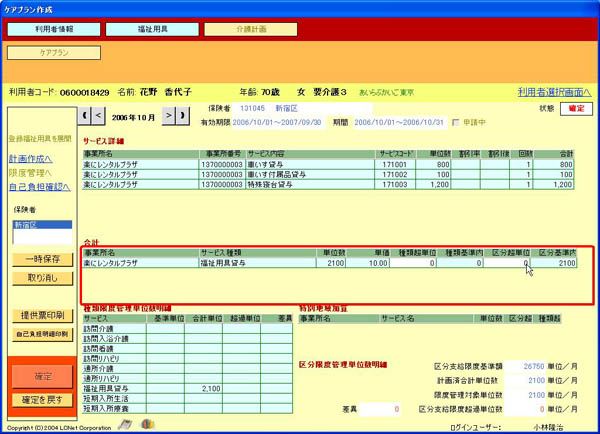The height and width of the screenshot is (434, 600).
Task: Click the 確定を戻す button
Action: [42, 400]
